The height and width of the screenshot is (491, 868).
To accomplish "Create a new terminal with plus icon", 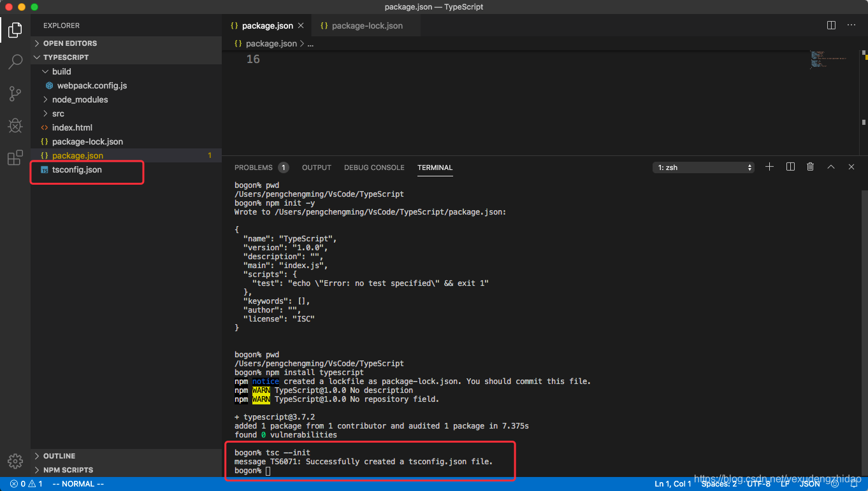I will click(769, 167).
